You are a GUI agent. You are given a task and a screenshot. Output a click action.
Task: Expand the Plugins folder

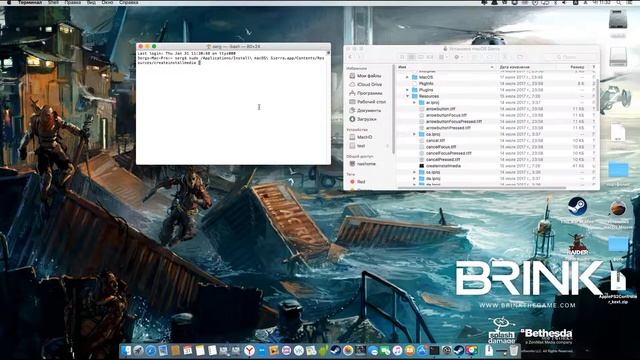(x=407, y=90)
